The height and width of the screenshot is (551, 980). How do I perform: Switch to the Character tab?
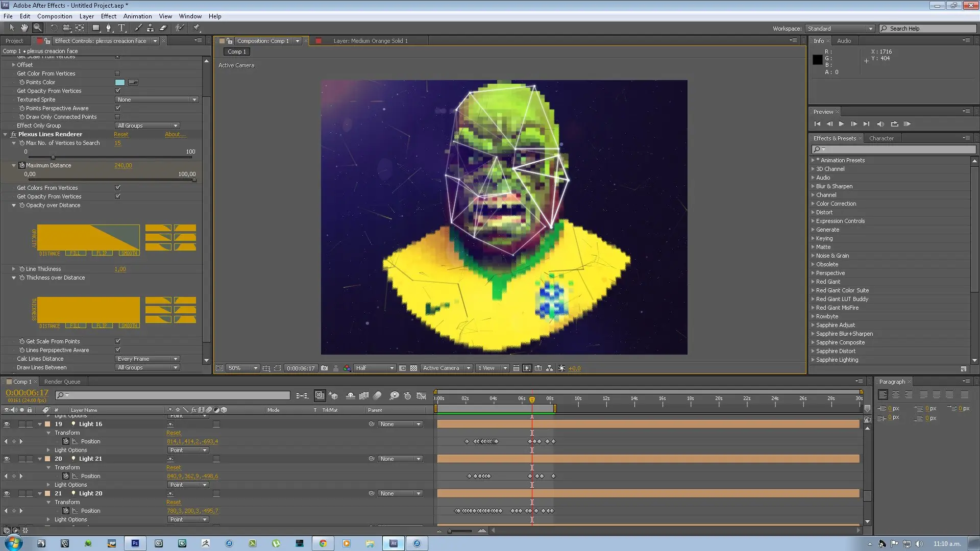point(881,138)
